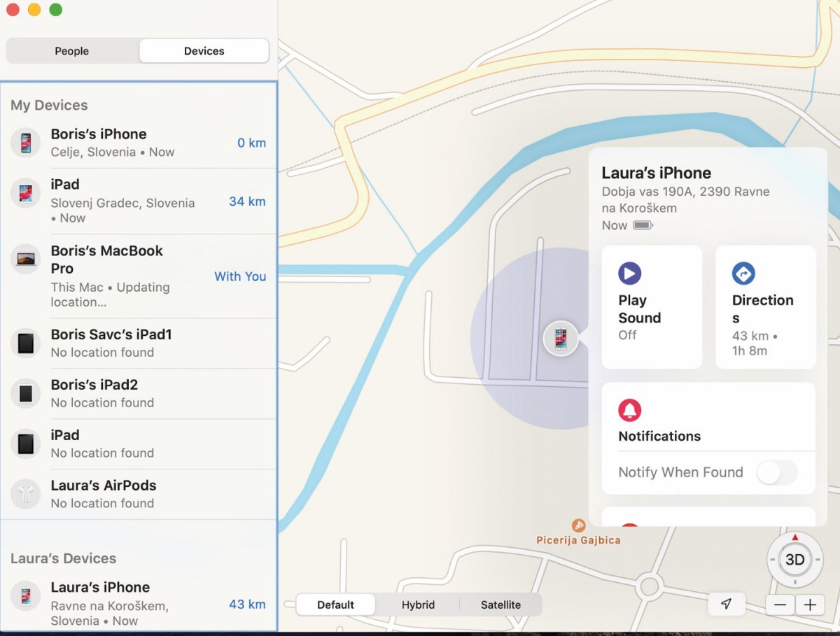Select Boris's iPad2 row
Screen dimensions: 840x636
[139, 393]
